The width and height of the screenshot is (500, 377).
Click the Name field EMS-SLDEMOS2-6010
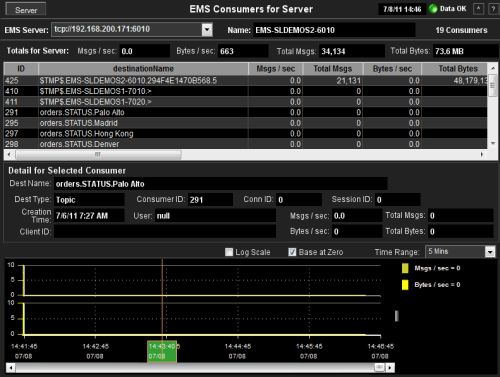click(334, 30)
